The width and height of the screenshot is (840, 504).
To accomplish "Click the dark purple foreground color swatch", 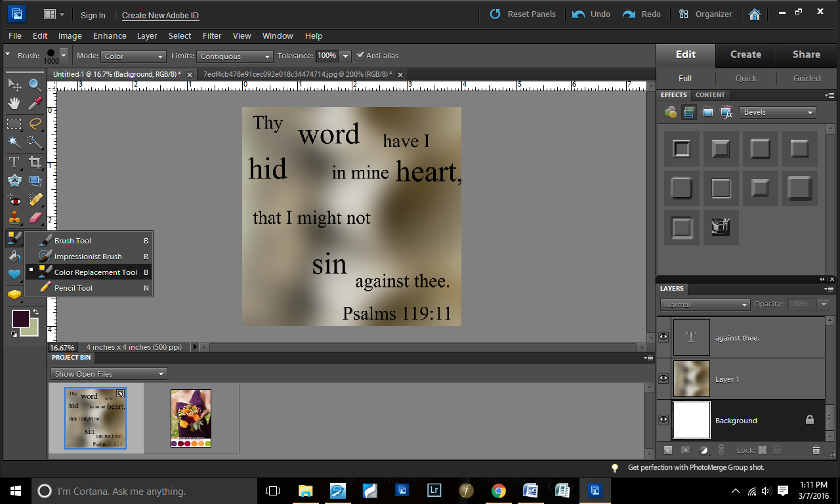I will 20,319.
